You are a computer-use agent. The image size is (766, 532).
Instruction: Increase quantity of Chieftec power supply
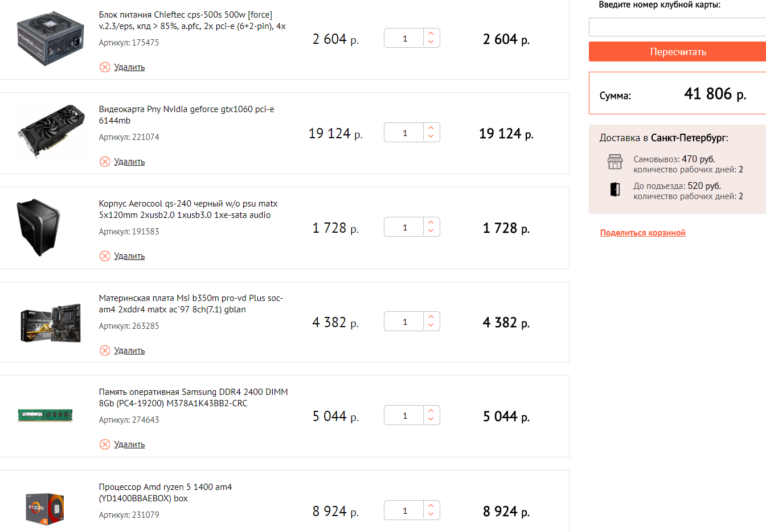click(431, 34)
